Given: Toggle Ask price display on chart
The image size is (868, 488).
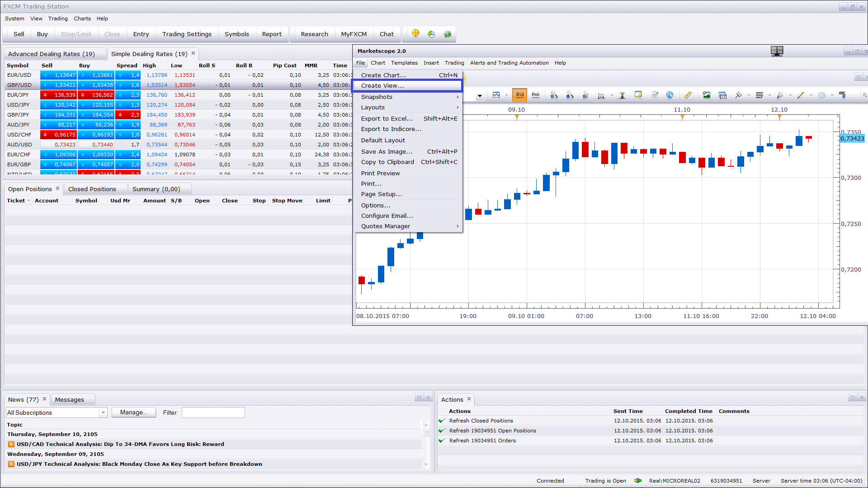Looking at the screenshot, I should (536, 95).
